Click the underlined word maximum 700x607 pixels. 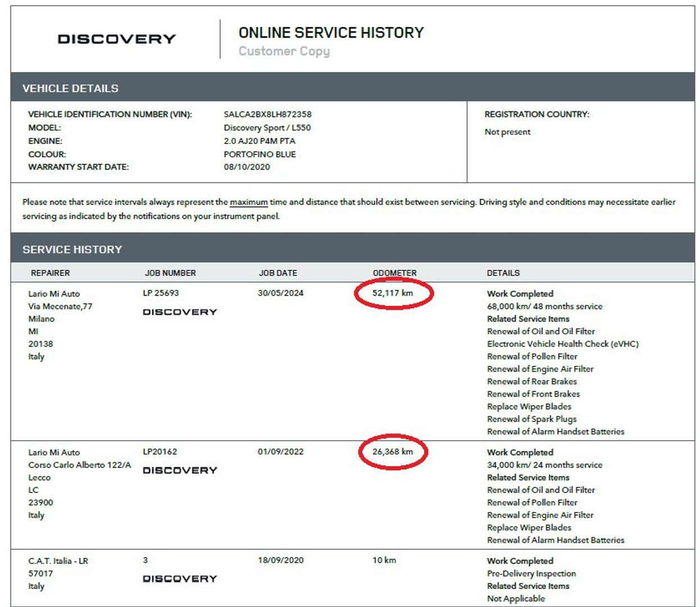(x=249, y=202)
